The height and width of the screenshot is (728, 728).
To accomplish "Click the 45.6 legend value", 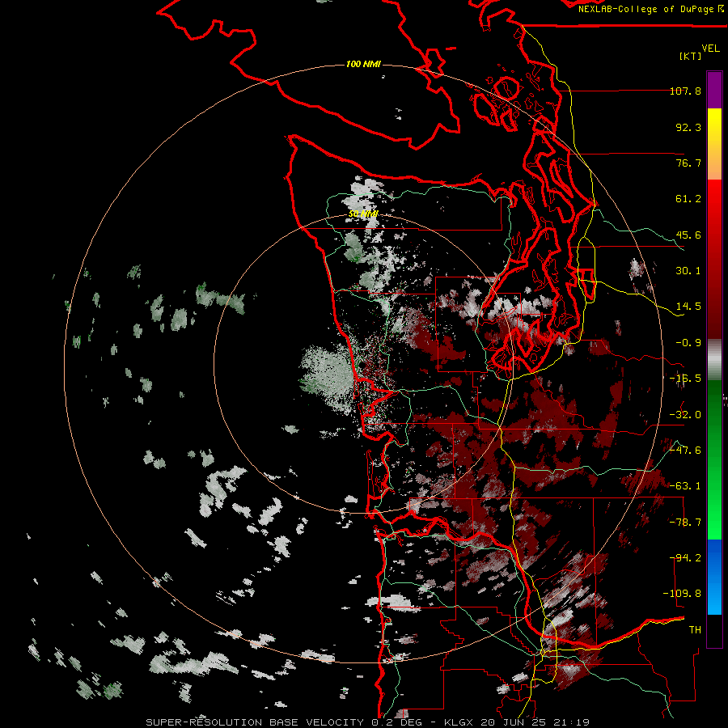I will (x=688, y=235).
